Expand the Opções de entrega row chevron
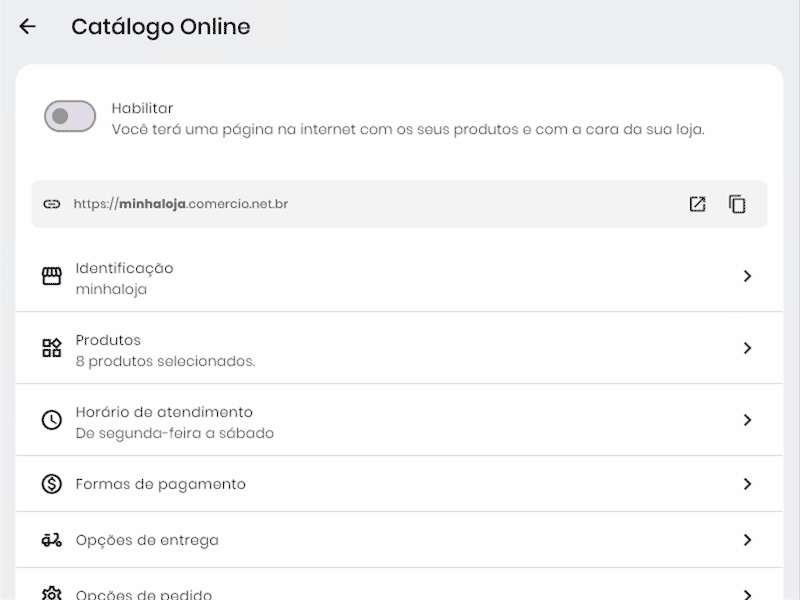This screenshot has width=800, height=600. [x=748, y=539]
